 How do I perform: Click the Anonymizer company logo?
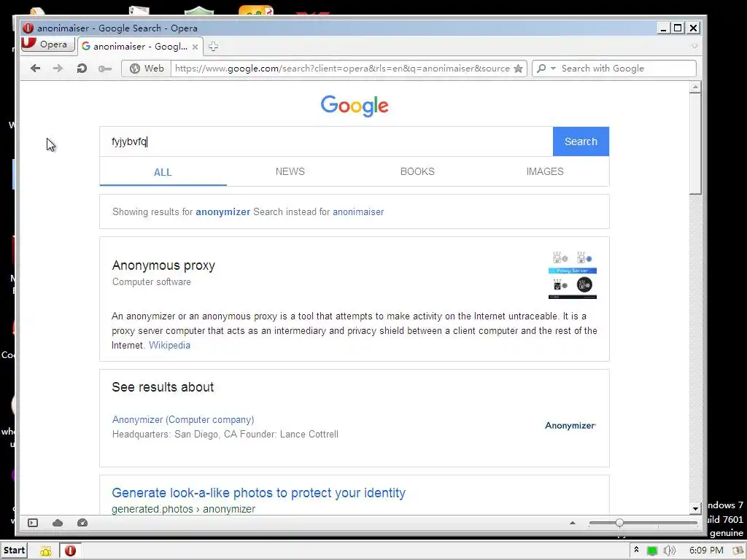pyautogui.click(x=570, y=426)
